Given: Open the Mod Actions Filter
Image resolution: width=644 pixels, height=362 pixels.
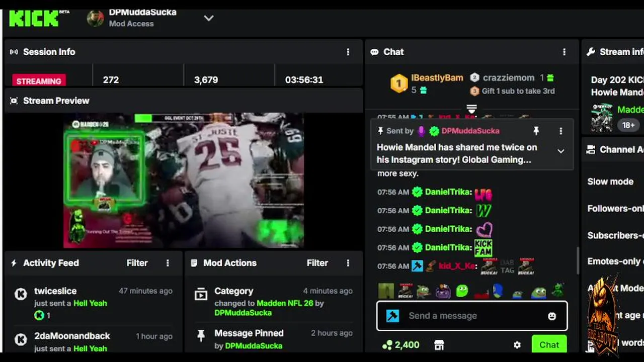Looking at the screenshot, I should (317, 263).
